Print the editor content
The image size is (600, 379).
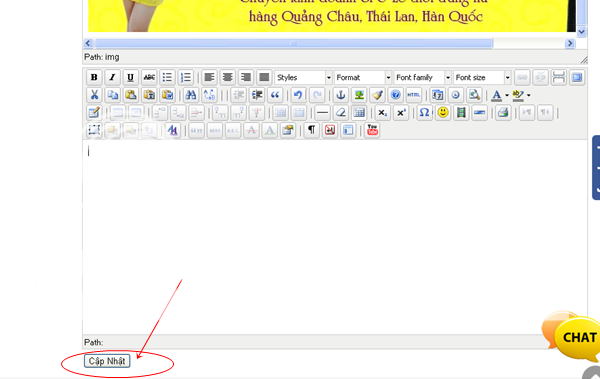503,113
